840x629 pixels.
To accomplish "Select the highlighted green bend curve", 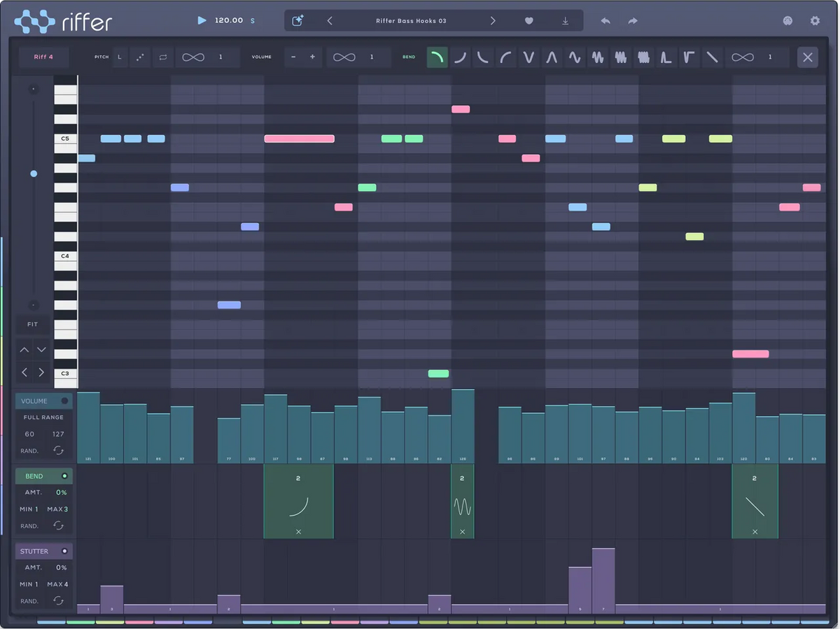I will point(437,57).
